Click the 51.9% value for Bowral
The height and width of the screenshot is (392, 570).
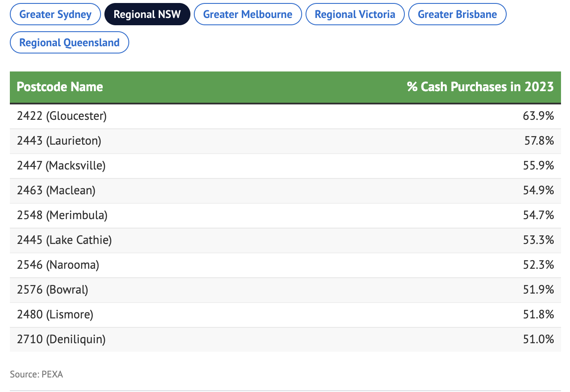(538, 290)
